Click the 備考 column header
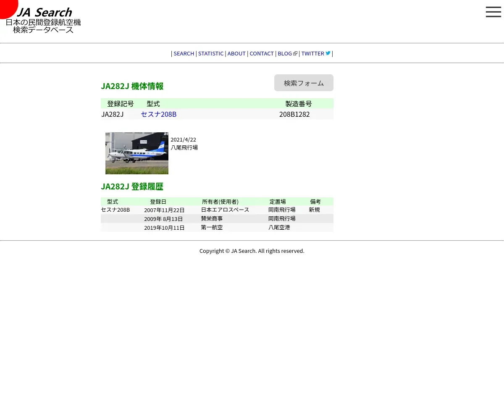Viewport: 504px width, 420px height. pos(315,202)
